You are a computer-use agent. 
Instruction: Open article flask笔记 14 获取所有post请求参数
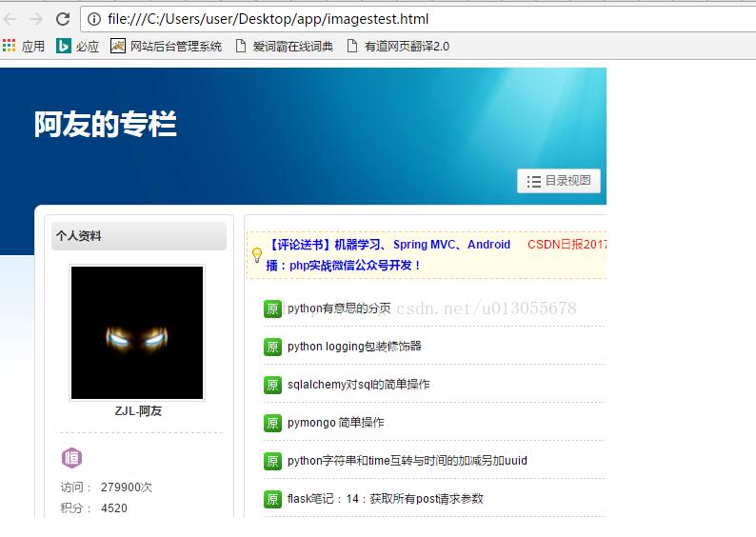(x=386, y=498)
